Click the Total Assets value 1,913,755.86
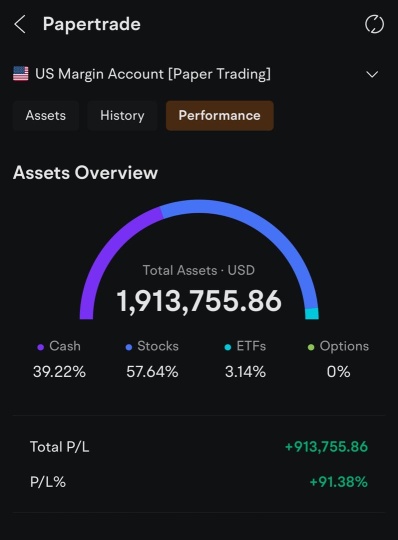The width and height of the screenshot is (398, 540). [199, 301]
